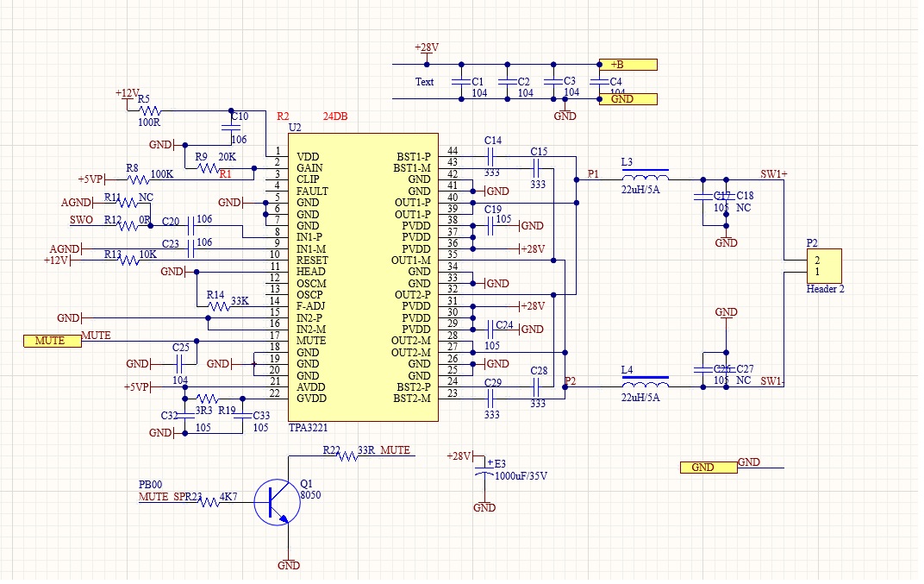Click the TPA3221 part name

309,428
